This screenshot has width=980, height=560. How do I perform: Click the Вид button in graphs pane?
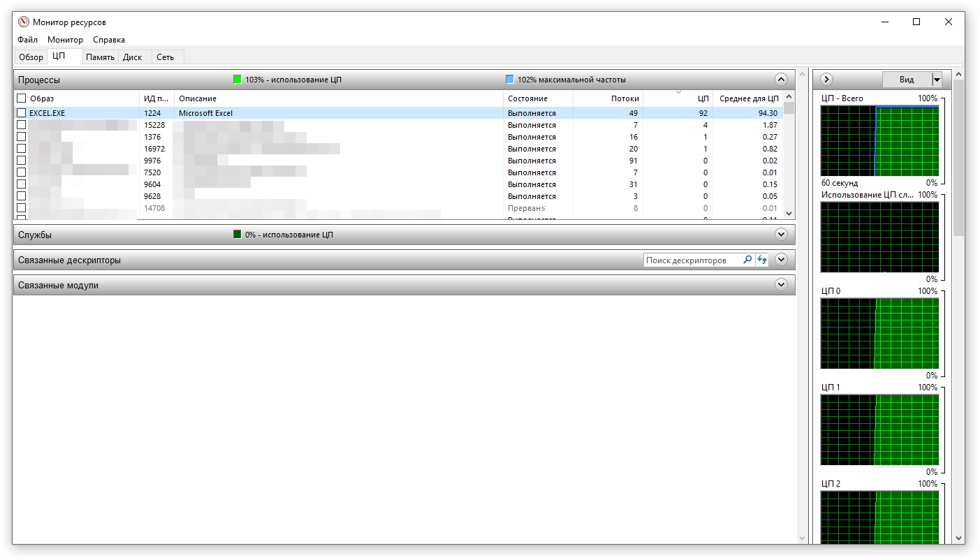coord(907,80)
